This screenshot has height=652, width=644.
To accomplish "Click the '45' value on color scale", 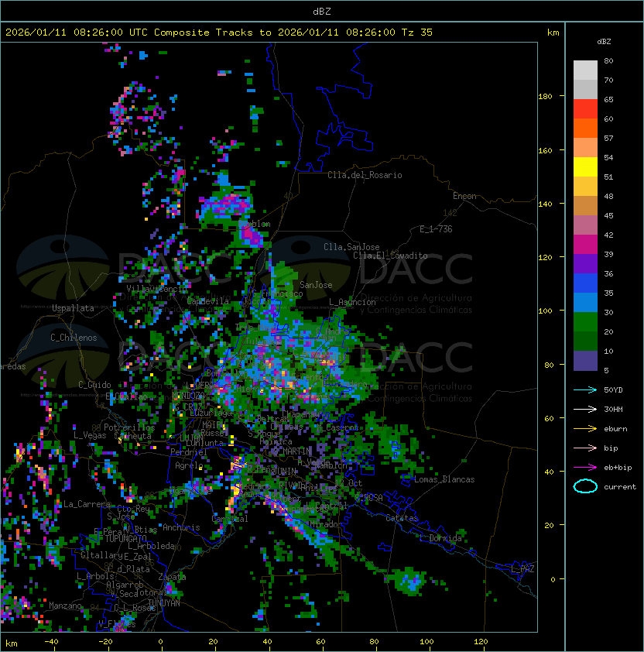I will coord(608,216).
